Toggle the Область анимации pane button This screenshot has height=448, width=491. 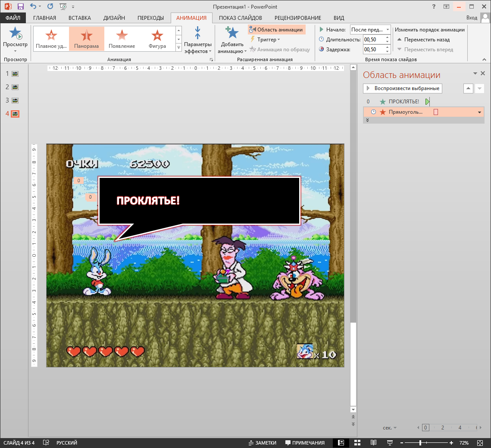point(276,30)
